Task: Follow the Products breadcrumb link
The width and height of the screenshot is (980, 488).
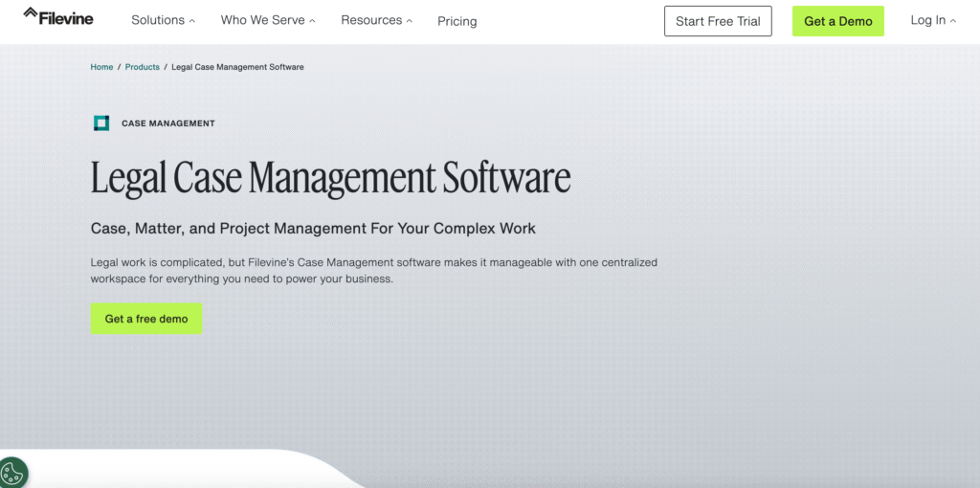Action: pyautogui.click(x=143, y=67)
